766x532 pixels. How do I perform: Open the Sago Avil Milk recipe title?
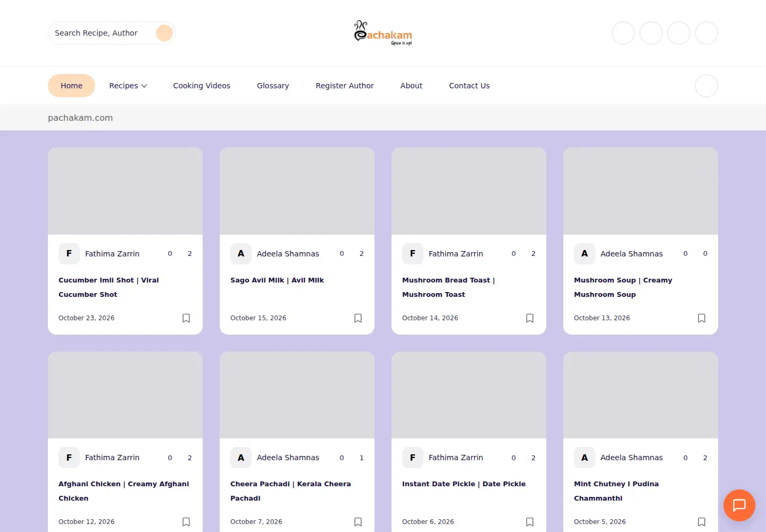(x=277, y=280)
